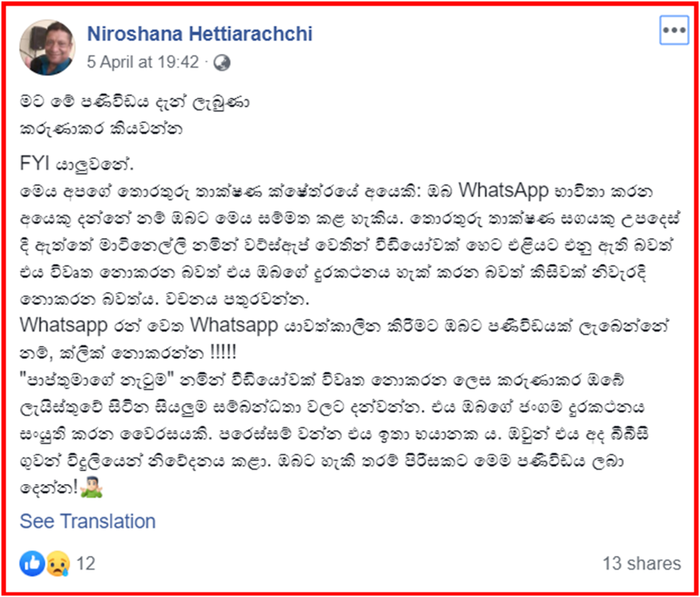Image resolution: width=700 pixels, height=597 pixels.
Task: View the 13 shares list
Action: point(642,563)
